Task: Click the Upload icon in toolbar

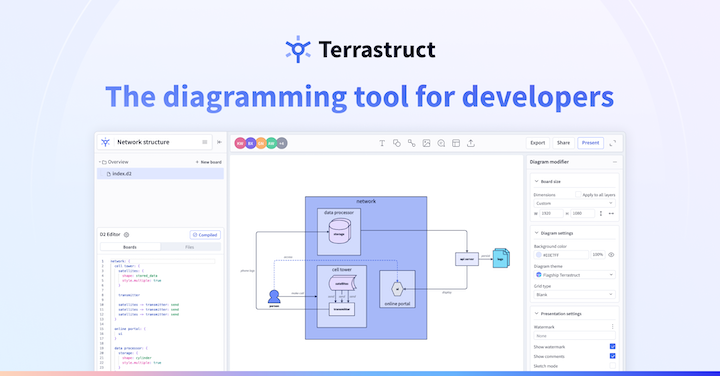Action: [471, 143]
